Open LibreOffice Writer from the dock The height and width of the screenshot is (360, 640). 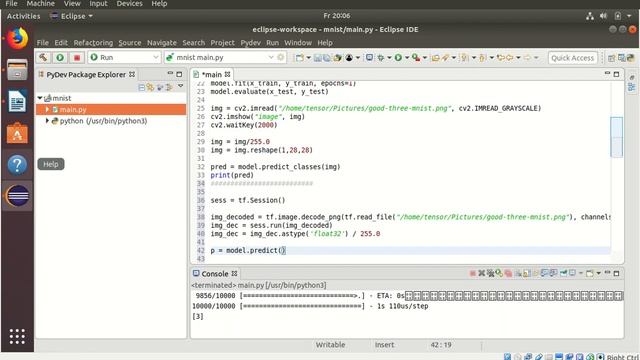click(17, 101)
